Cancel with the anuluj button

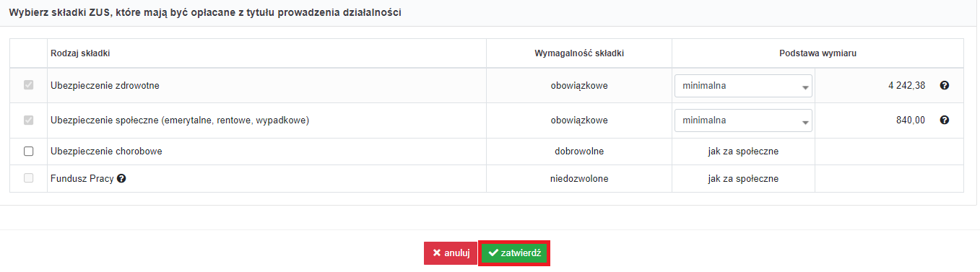click(x=451, y=253)
